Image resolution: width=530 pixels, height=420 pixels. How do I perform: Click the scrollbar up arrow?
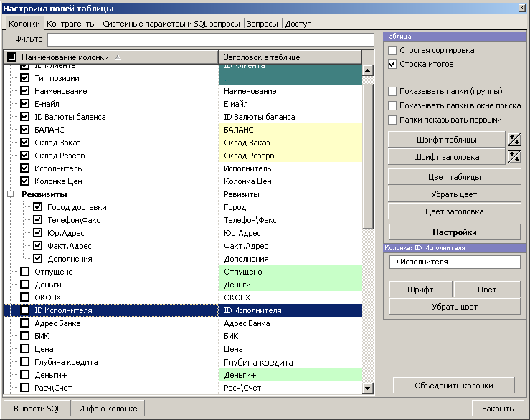click(x=367, y=70)
